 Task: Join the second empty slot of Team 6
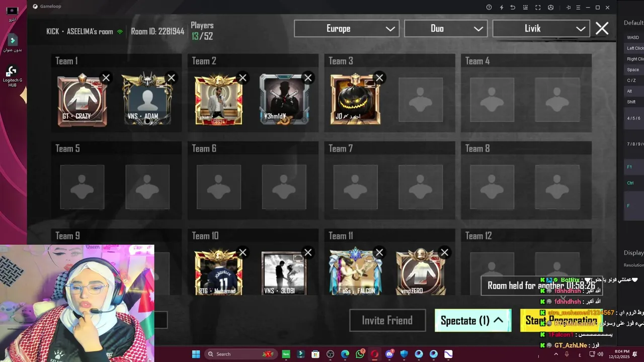pyautogui.click(x=284, y=187)
